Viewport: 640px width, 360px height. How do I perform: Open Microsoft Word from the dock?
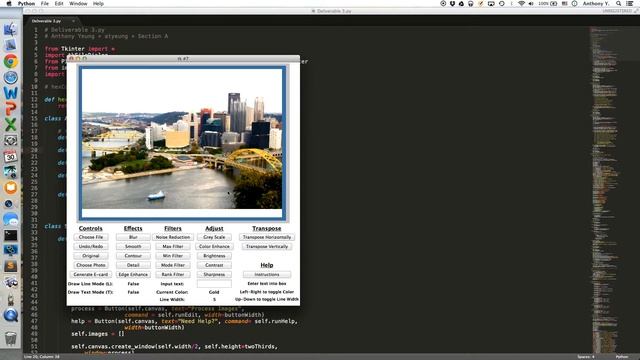(x=11, y=93)
